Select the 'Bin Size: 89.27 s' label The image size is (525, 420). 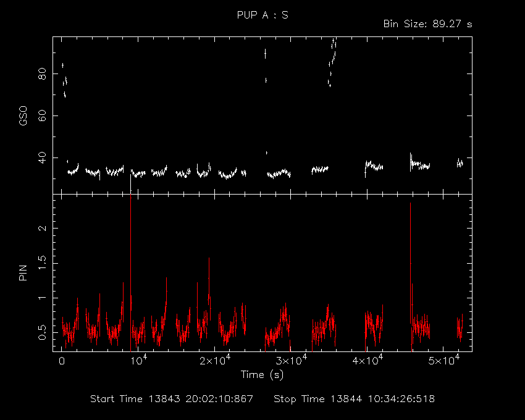(427, 24)
